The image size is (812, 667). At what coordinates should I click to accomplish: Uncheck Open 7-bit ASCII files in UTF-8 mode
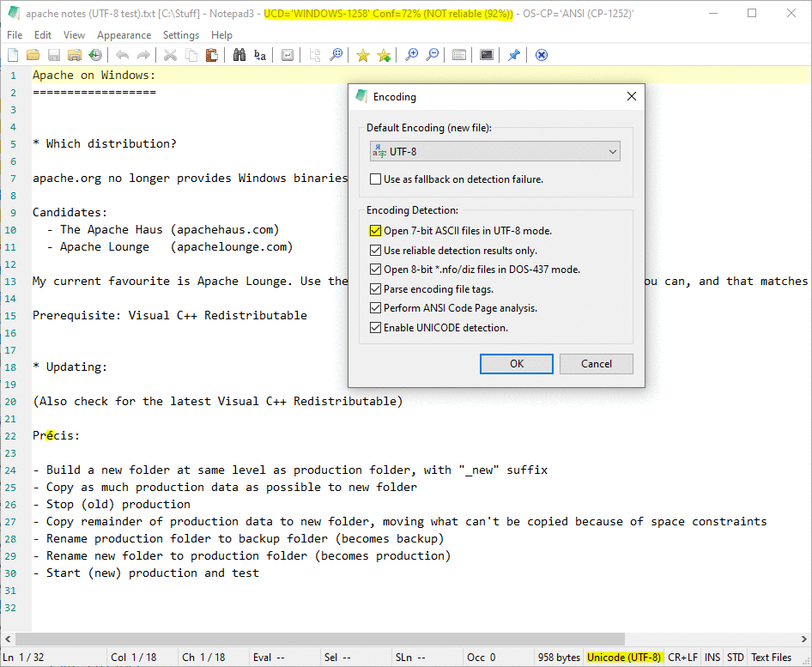click(375, 230)
